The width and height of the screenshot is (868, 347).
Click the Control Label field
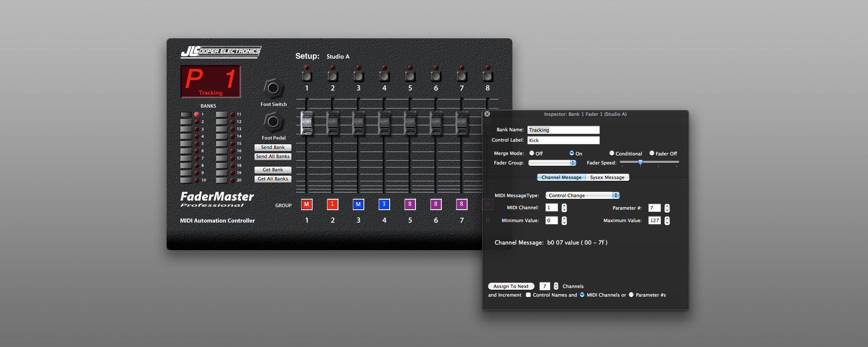pyautogui.click(x=563, y=140)
